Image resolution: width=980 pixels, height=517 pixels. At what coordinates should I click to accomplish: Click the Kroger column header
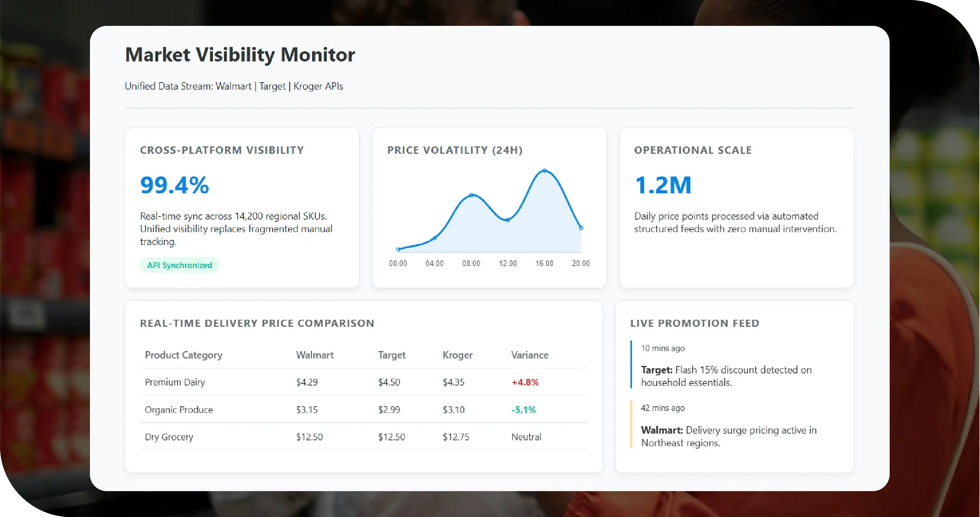(458, 355)
